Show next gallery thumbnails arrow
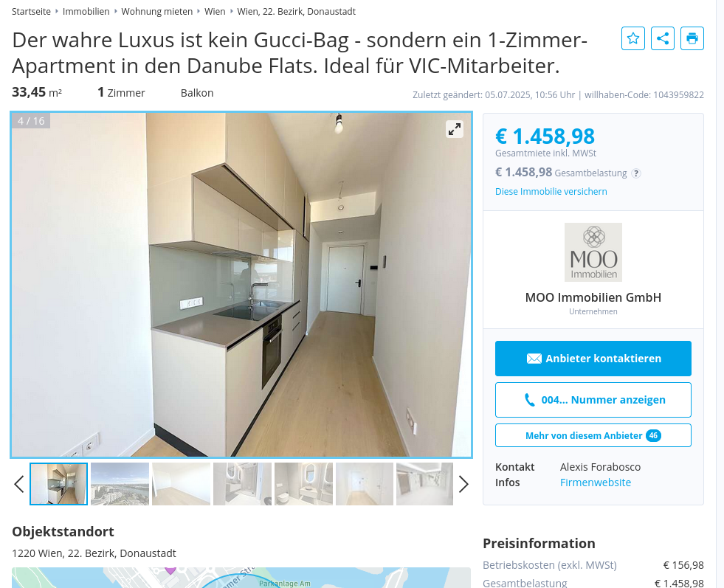Image resolution: width=724 pixels, height=588 pixels. (463, 484)
